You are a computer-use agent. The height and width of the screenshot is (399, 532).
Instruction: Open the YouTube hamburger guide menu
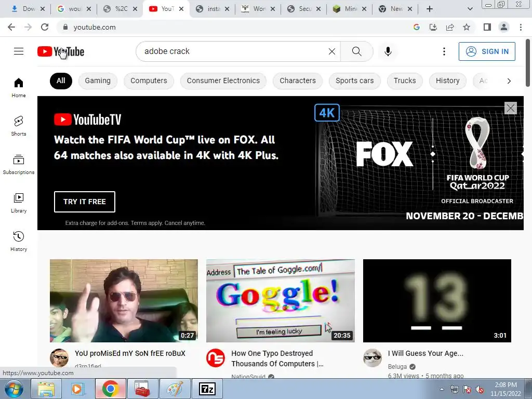pyautogui.click(x=19, y=51)
